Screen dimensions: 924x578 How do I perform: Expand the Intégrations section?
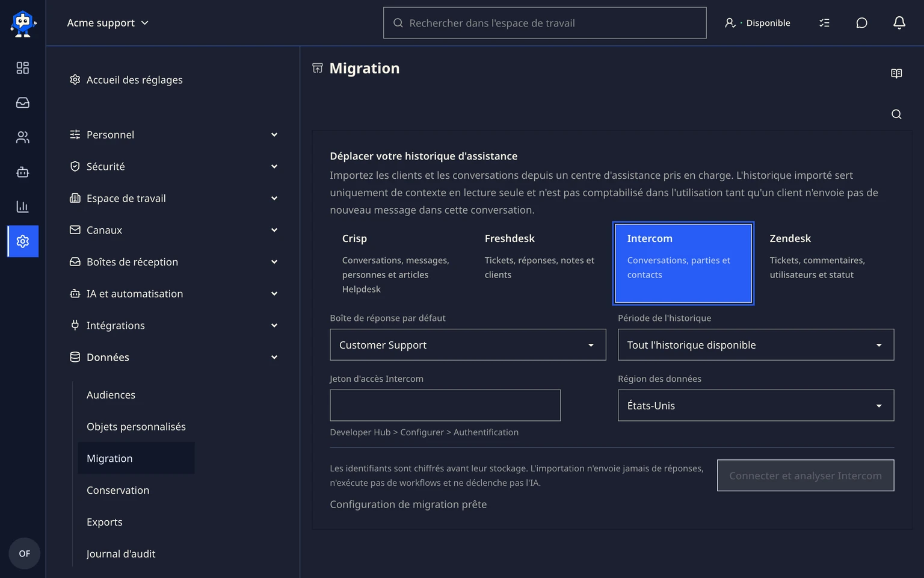coord(173,326)
